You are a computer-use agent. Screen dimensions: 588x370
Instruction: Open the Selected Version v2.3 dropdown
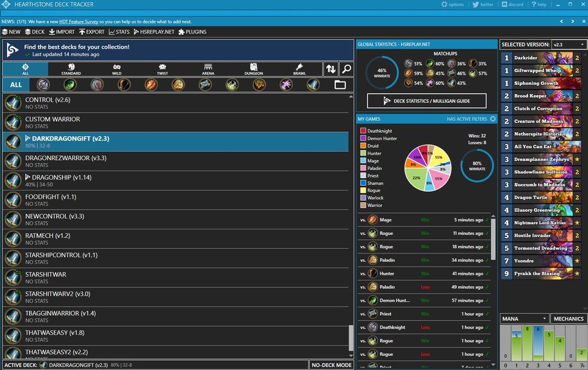coord(569,44)
